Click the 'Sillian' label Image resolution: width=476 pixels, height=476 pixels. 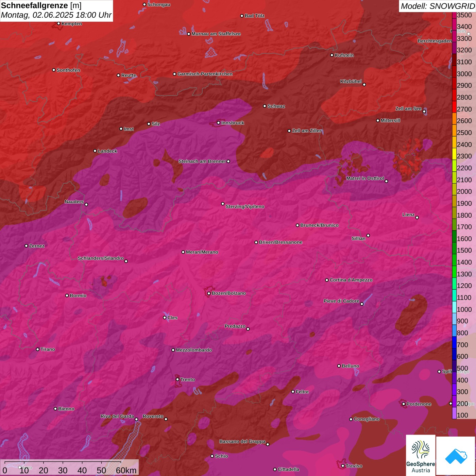click(358, 238)
